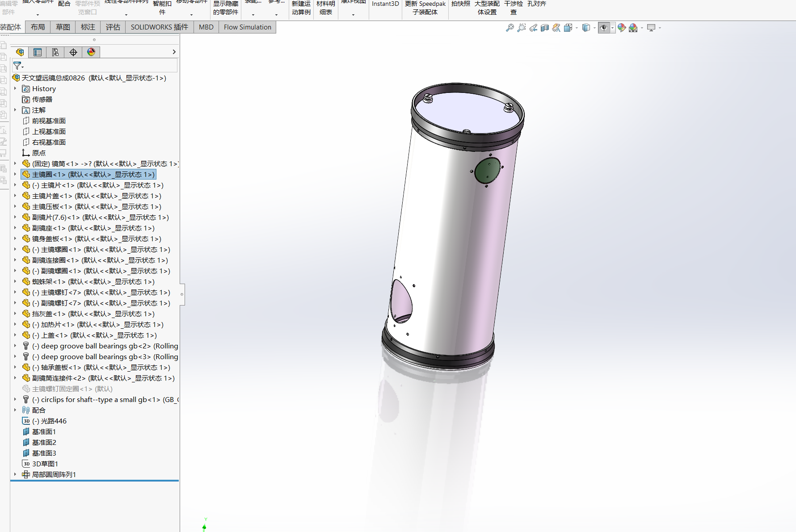Expand the 局部圆周阵列1 pattern node
The image size is (796, 532).
pos(15,474)
